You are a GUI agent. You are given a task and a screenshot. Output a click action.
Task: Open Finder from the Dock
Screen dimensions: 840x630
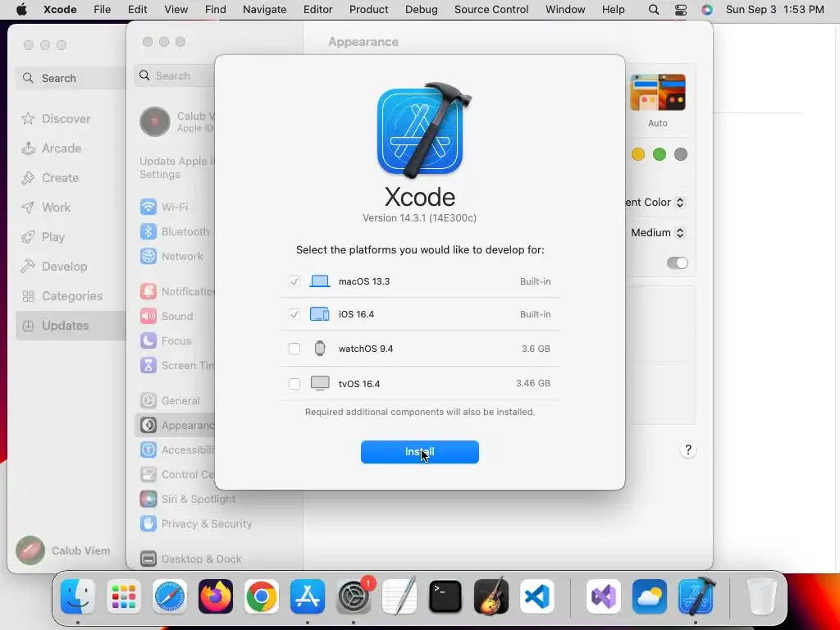click(x=78, y=596)
